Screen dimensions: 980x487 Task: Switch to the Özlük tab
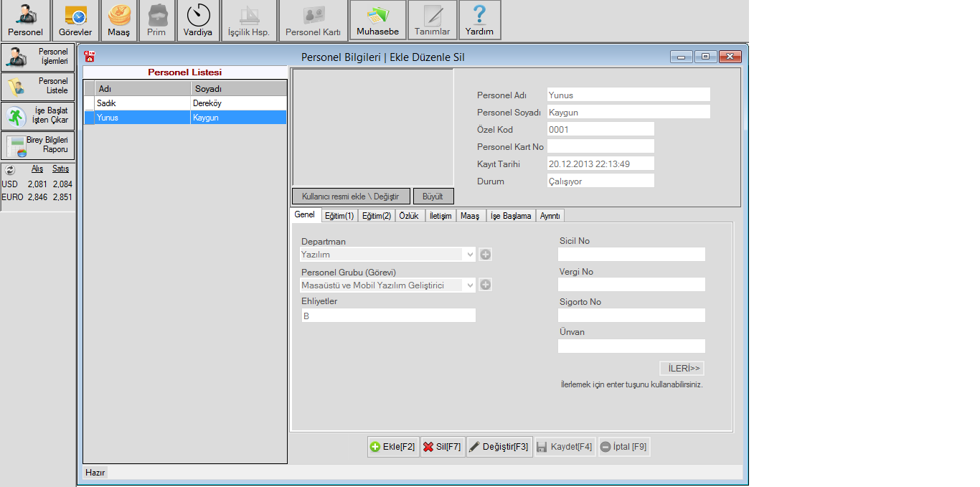click(x=408, y=216)
